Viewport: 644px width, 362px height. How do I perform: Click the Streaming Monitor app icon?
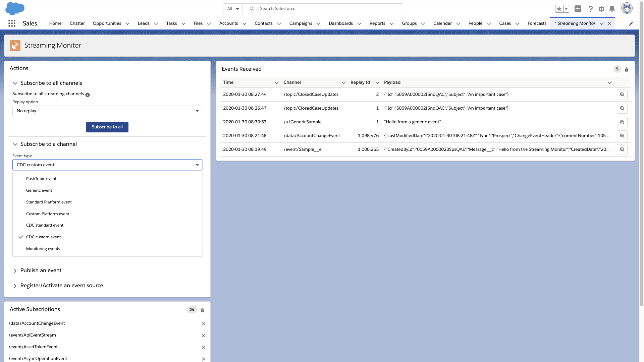[x=15, y=45]
